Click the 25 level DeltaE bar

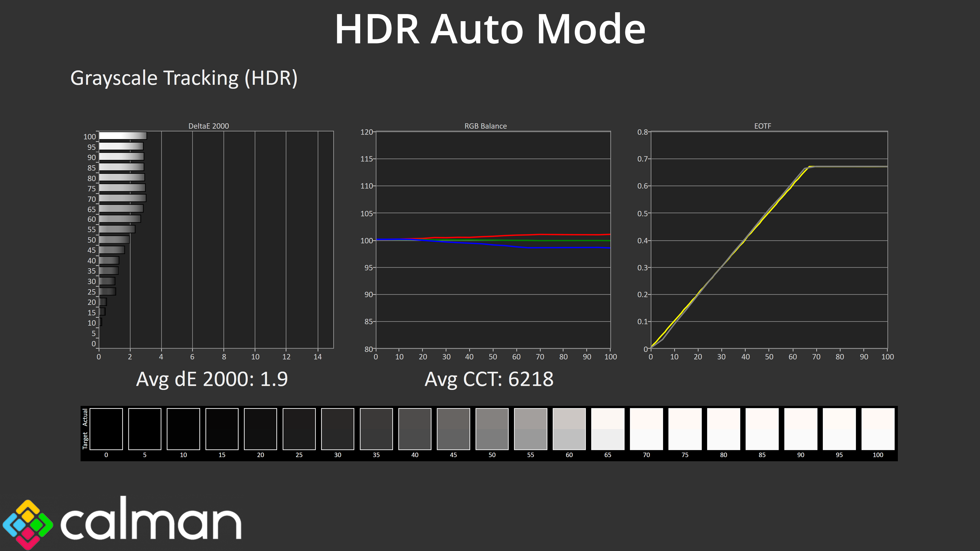coord(107,292)
